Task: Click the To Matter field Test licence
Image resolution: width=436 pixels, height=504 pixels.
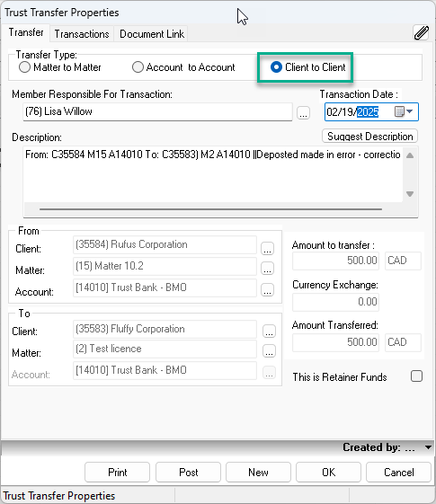Action: click(165, 349)
